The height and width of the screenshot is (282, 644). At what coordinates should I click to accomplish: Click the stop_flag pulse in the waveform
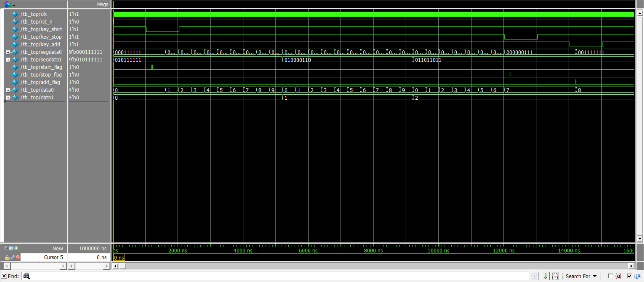[x=510, y=74]
